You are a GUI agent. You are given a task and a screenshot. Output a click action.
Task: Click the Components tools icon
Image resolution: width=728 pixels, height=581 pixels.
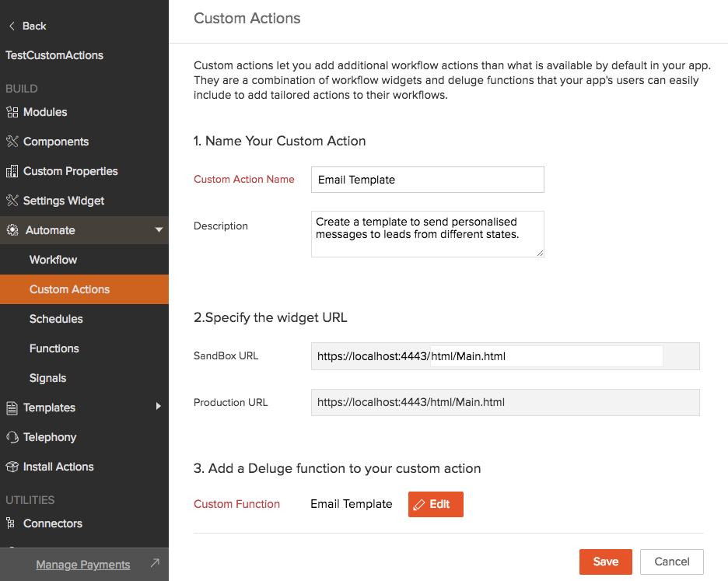[12, 142]
